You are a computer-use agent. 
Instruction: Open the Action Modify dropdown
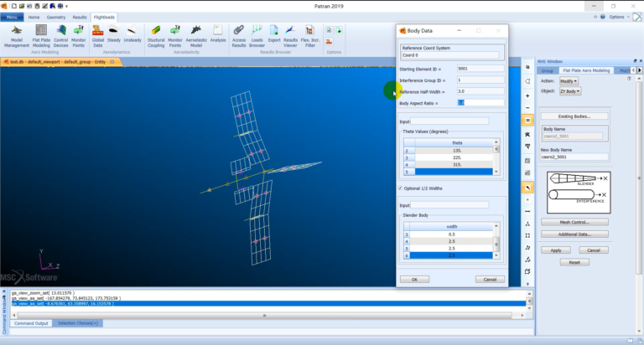(x=569, y=81)
